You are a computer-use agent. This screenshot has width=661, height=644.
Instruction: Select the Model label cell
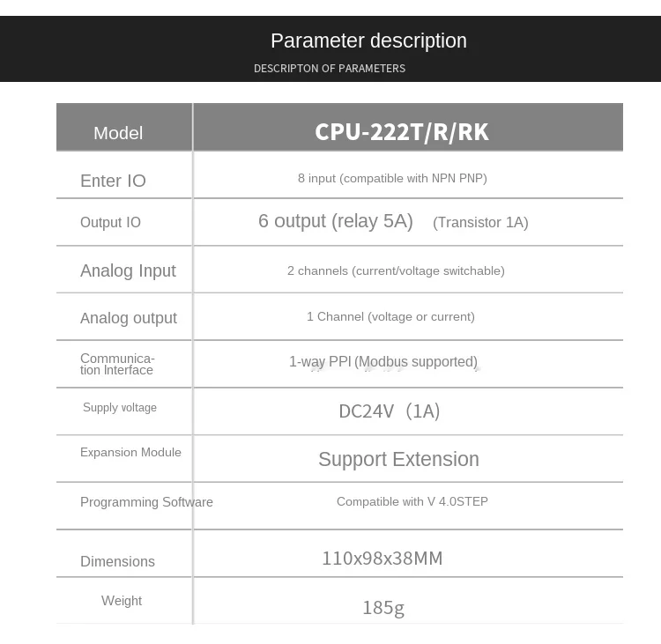point(118,133)
